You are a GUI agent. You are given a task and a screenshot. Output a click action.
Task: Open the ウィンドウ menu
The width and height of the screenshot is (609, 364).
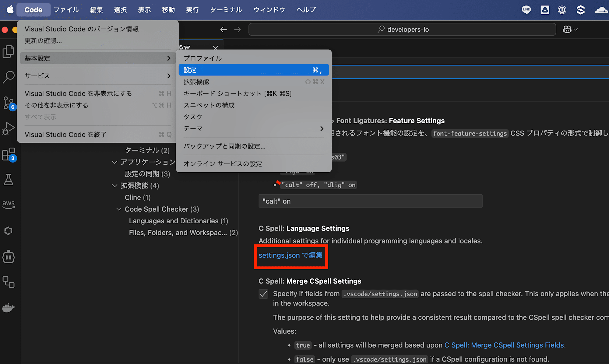pos(269,10)
